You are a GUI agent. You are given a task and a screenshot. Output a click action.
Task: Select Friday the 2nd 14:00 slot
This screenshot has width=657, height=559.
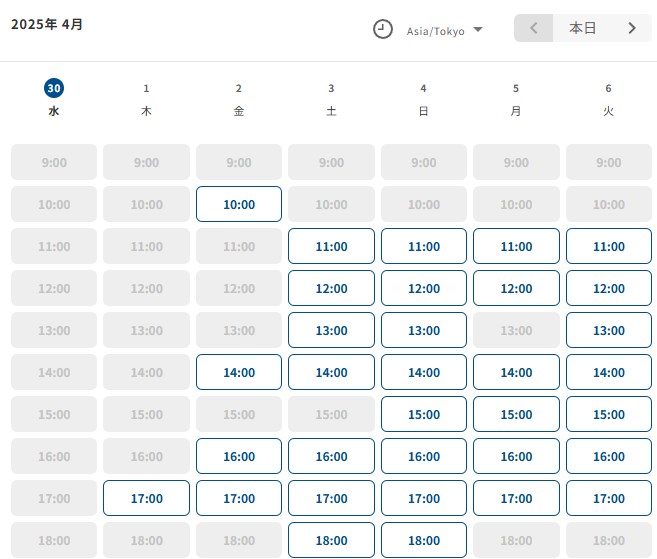point(239,372)
